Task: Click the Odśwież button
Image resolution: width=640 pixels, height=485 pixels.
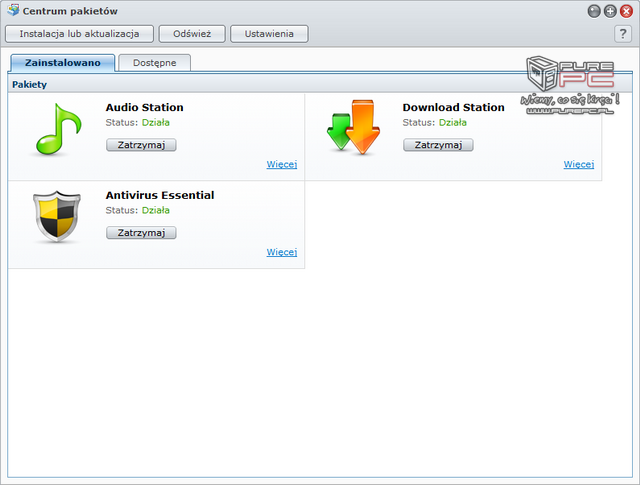Action: [x=192, y=34]
